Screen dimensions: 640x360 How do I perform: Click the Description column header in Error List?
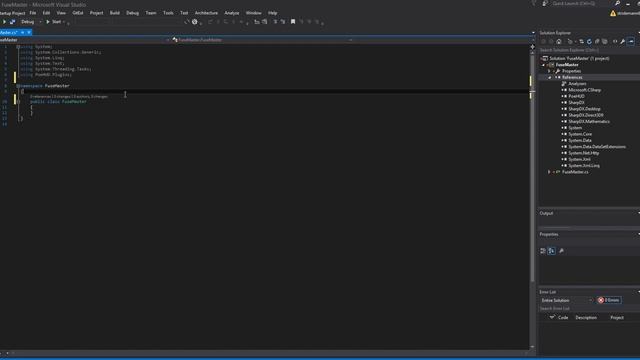tap(586, 318)
